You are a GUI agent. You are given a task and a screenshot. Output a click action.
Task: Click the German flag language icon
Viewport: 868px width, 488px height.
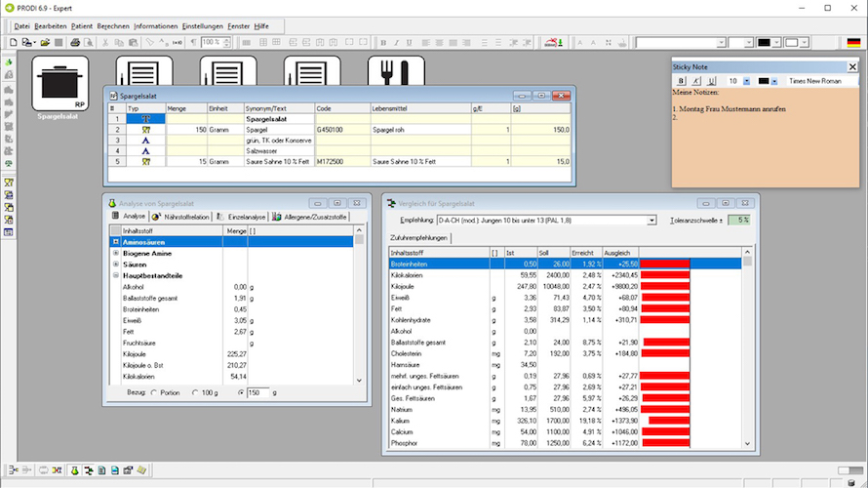(853, 43)
